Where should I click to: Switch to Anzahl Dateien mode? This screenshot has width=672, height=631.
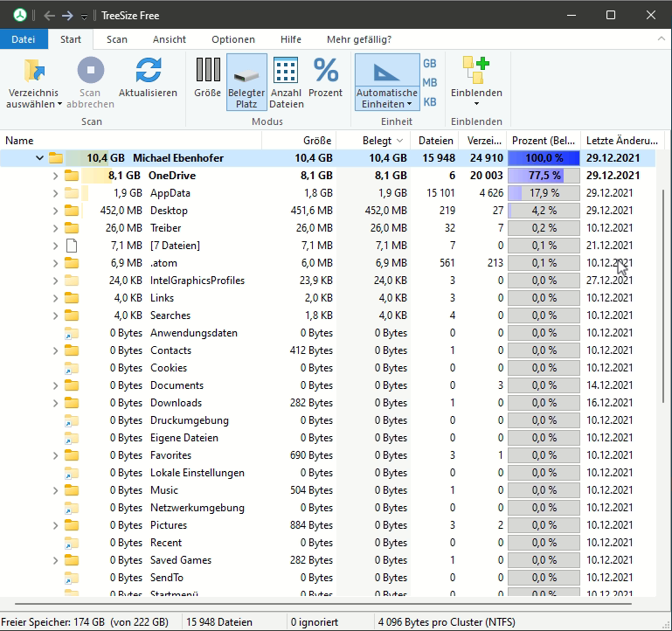(x=287, y=82)
